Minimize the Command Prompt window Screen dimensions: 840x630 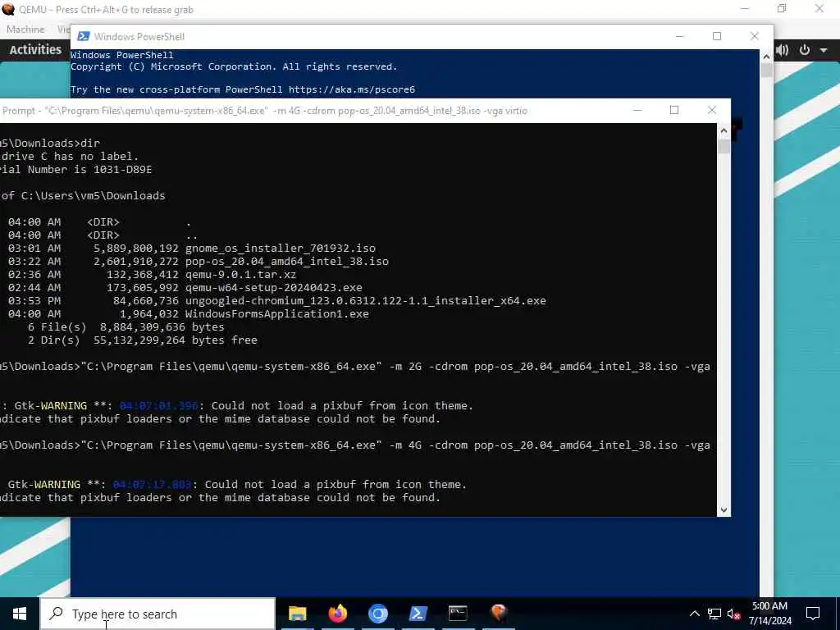click(x=637, y=111)
